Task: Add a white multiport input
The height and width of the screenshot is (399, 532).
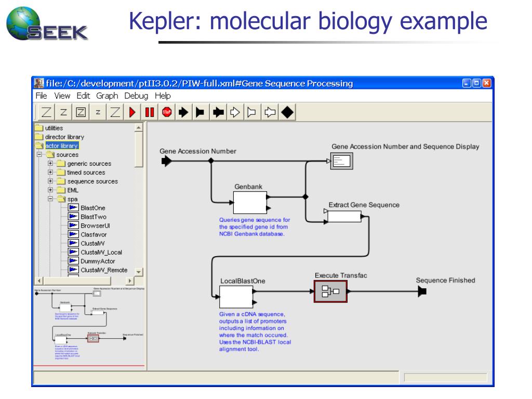Action: click(x=235, y=112)
